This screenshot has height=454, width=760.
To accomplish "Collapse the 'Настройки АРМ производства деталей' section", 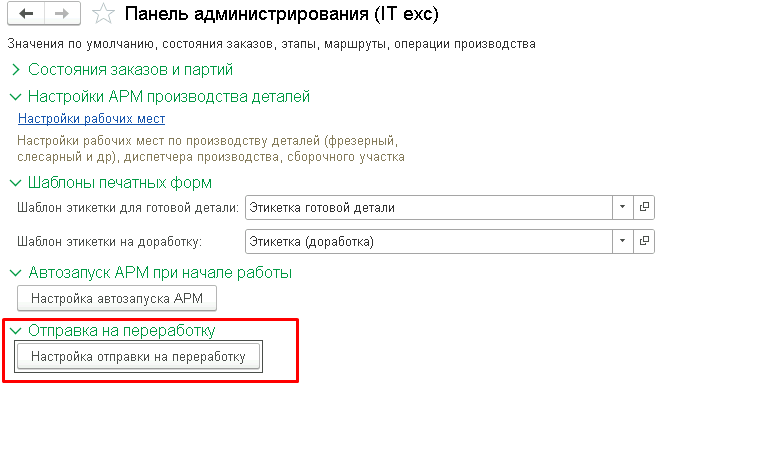I will pyautogui.click(x=15, y=97).
